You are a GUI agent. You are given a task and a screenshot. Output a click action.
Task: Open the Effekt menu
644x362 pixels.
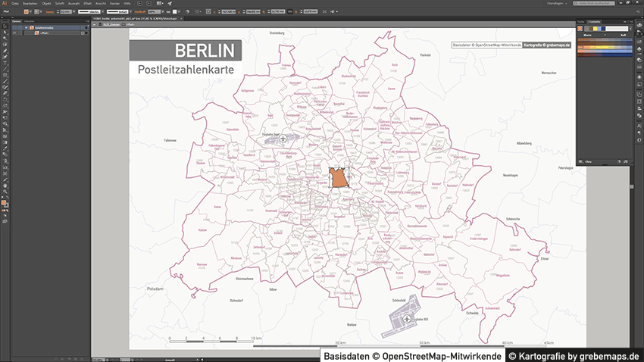pyautogui.click(x=86, y=4)
